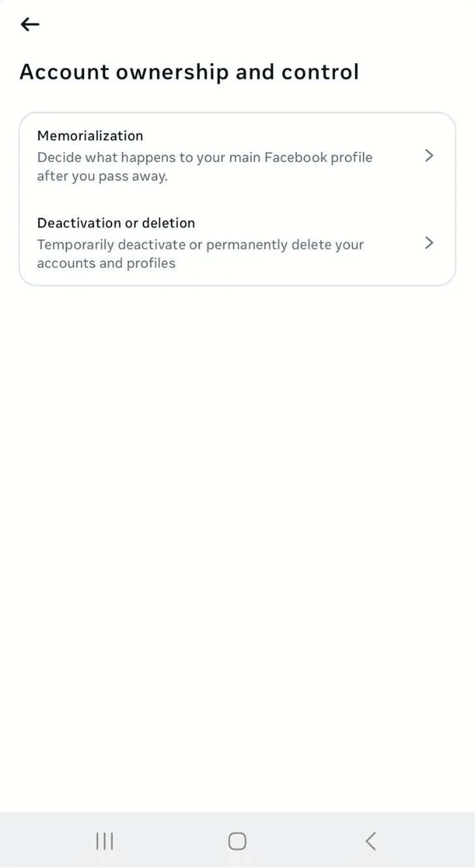Click the chevron beside Deactivation or deletion
476x868 pixels.
tap(429, 243)
